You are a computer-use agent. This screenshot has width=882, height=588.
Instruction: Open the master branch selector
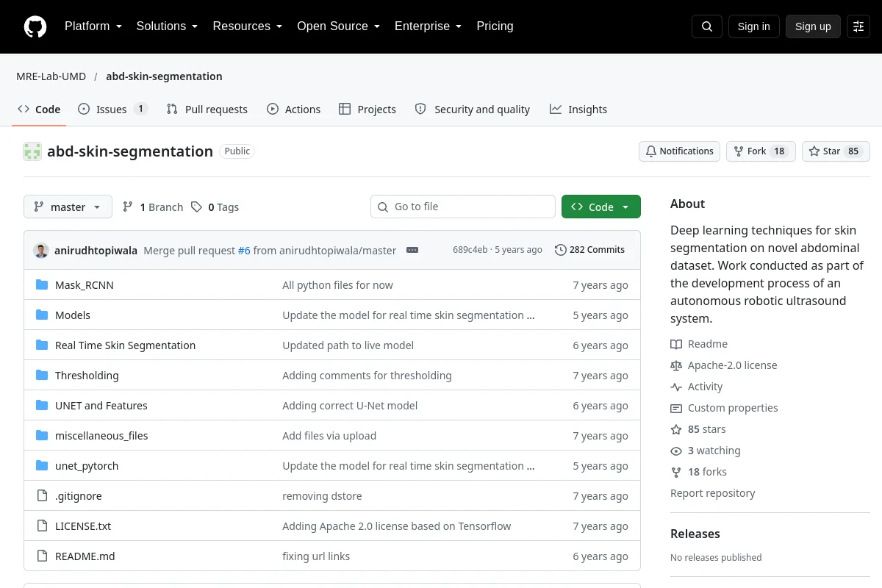(68, 207)
